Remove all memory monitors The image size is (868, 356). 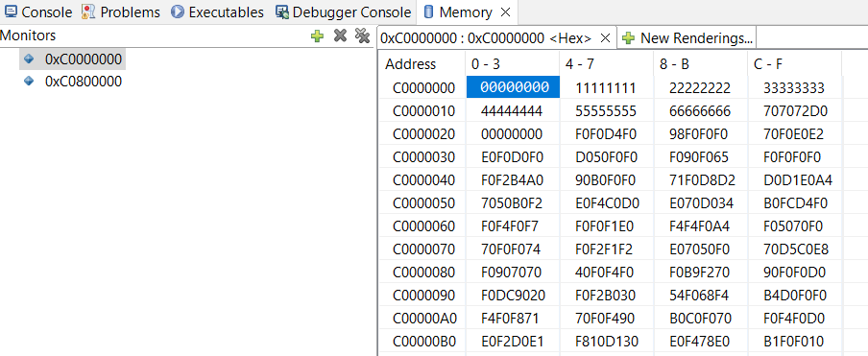tap(362, 36)
